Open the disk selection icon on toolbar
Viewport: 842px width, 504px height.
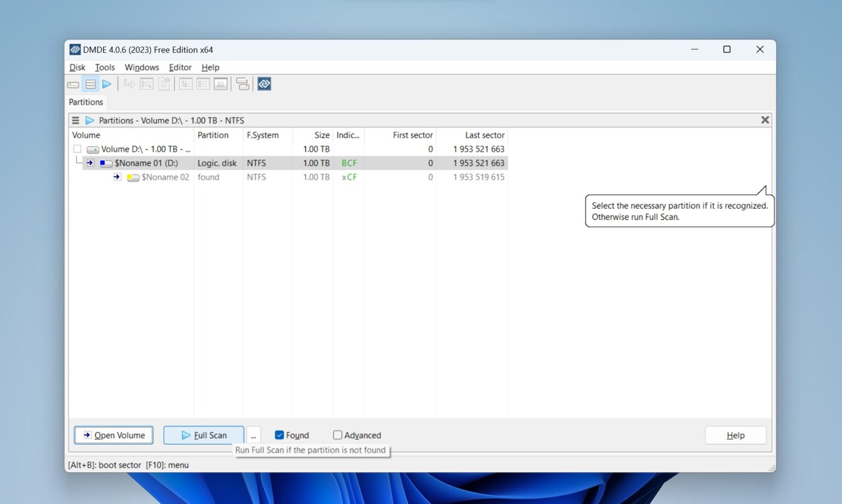tap(73, 84)
